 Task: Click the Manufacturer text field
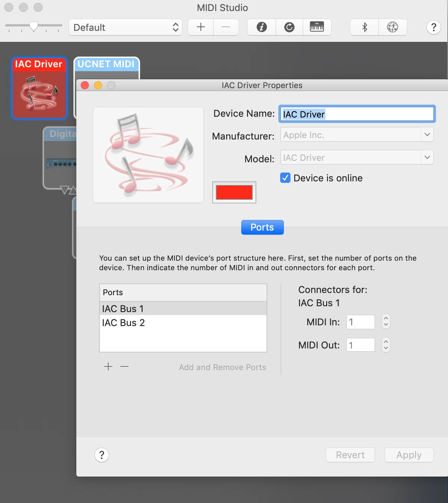[x=351, y=135]
